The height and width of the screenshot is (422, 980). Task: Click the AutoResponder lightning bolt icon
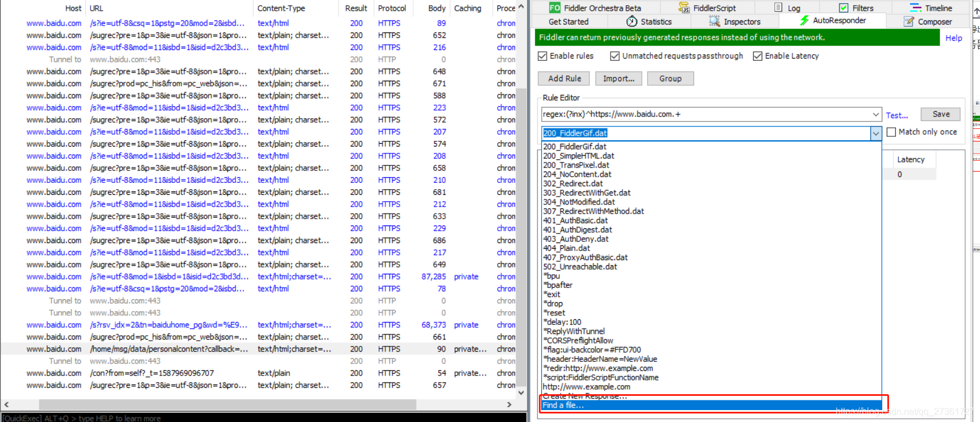(804, 20)
